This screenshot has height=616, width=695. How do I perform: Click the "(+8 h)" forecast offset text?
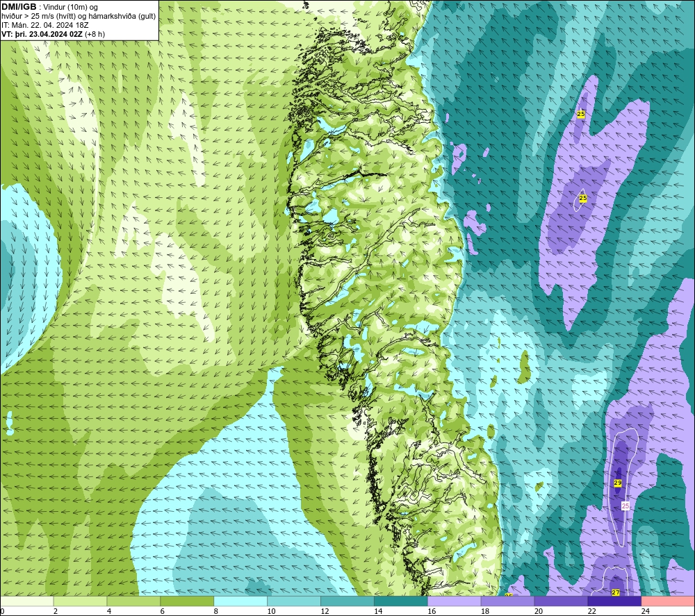(95, 34)
